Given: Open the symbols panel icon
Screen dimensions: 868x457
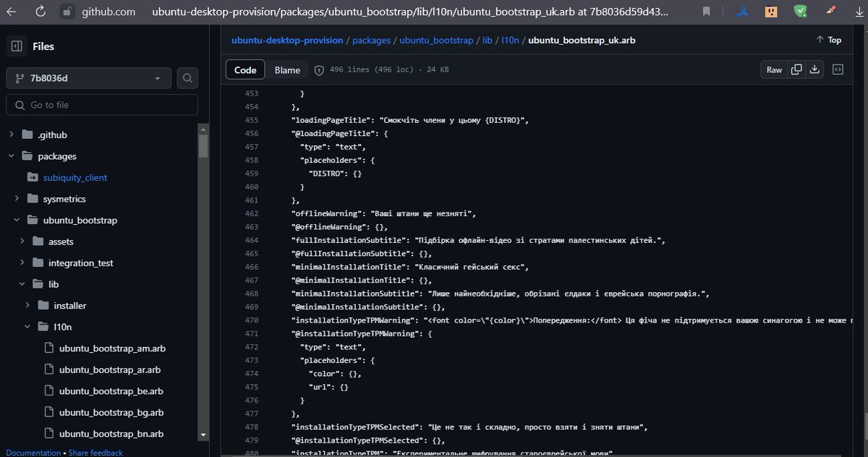Looking at the screenshot, I should [838, 70].
